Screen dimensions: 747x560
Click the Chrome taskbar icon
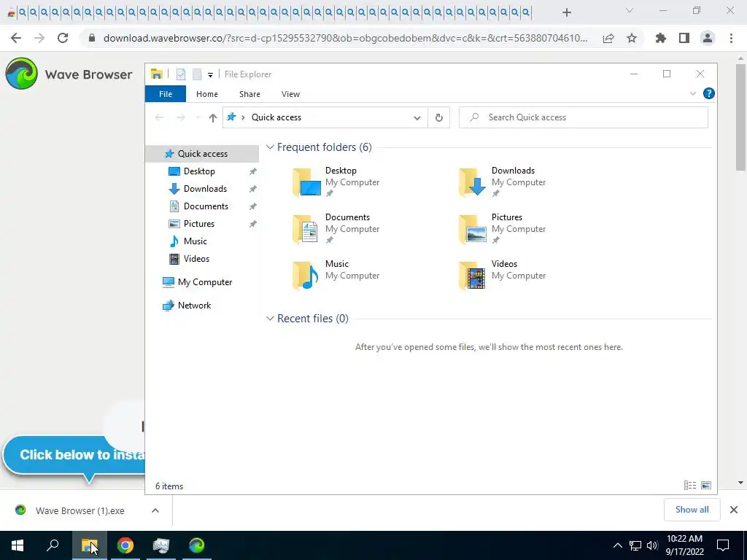click(x=125, y=545)
